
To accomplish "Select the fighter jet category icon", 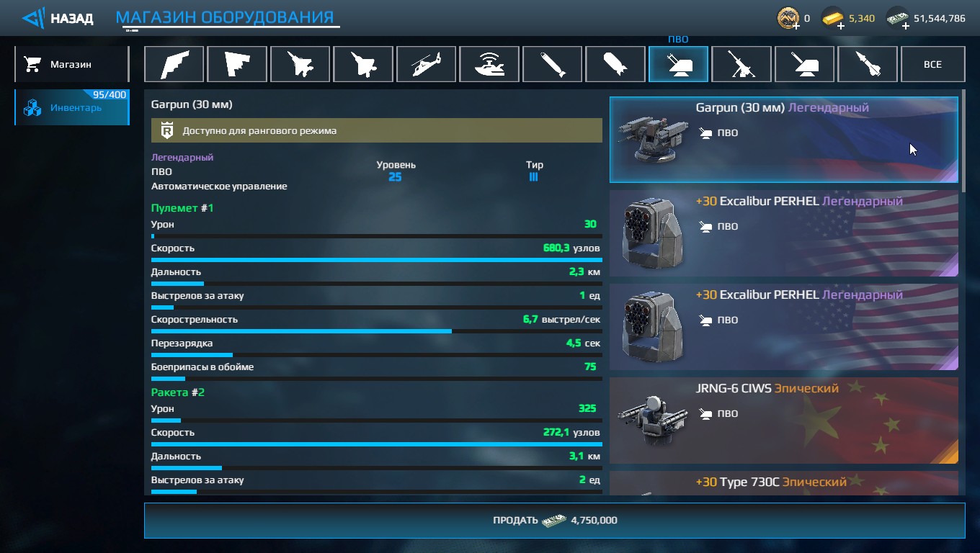I will point(300,64).
